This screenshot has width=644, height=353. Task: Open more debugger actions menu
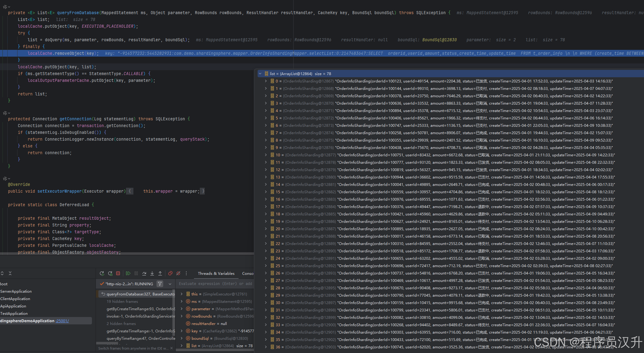pos(186,273)
